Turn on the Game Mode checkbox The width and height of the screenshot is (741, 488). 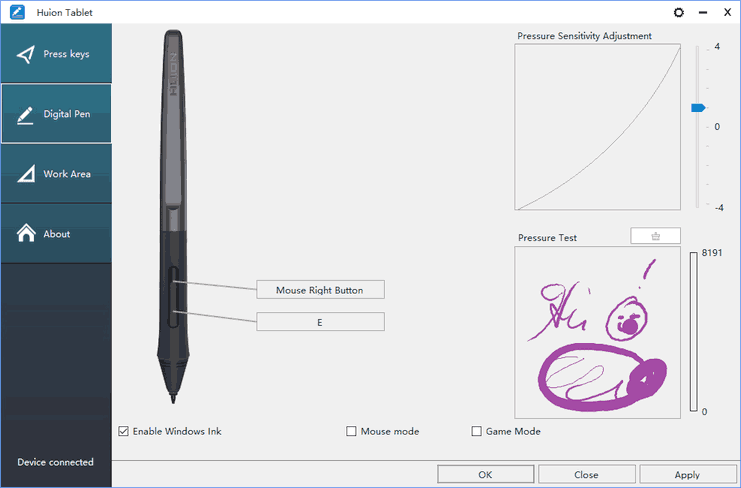tap(477, 431)
